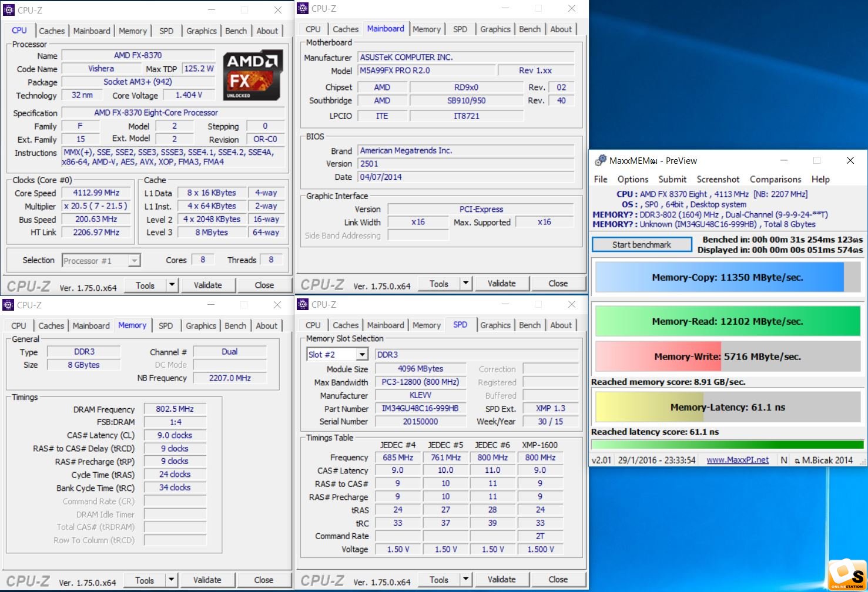Click the OnlineStation logo at the bottom right
Viewport: 868px width, 592px height.
point(847,575)
